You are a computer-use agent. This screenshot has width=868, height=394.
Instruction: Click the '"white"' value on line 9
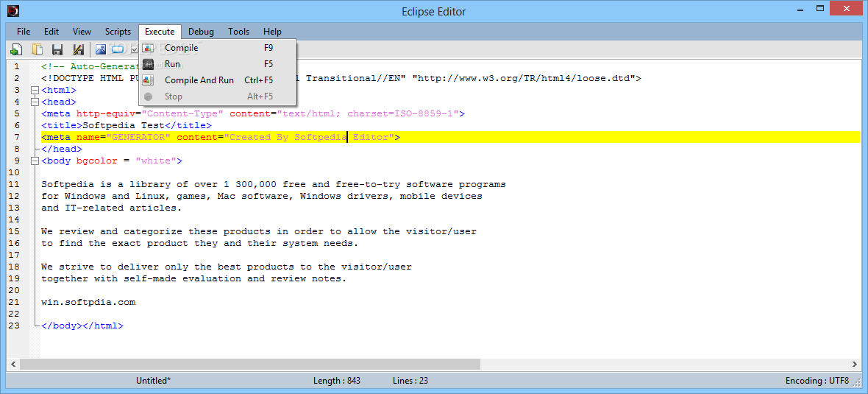coord(156,161)
